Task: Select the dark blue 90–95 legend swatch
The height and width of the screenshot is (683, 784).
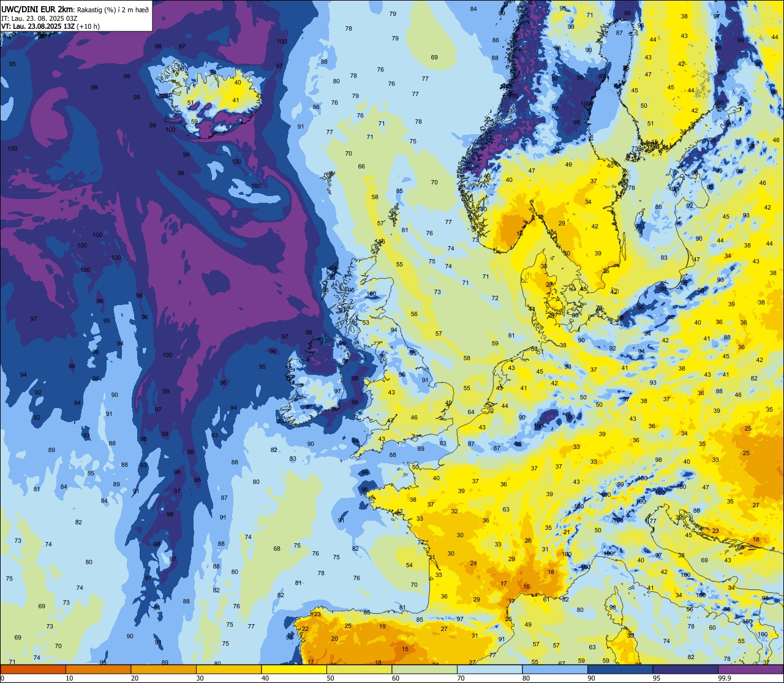Action: point(620,670)
